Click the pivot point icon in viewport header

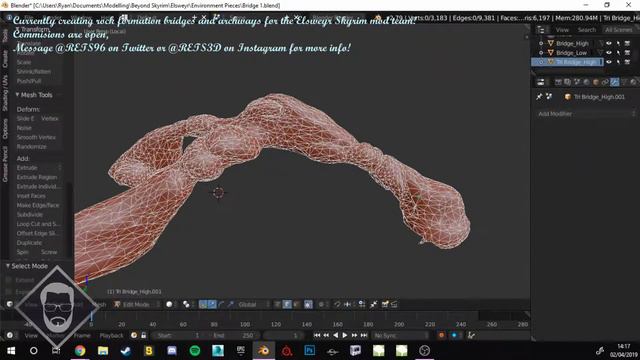click(x=186, y=304)
